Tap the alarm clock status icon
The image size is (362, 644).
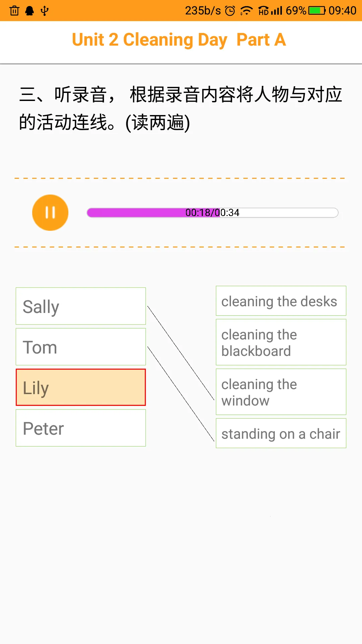(x=230, y=11)
